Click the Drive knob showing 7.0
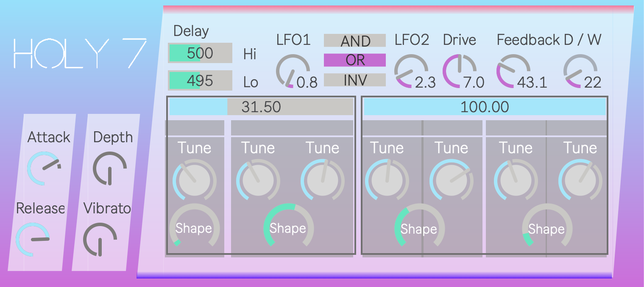Viewport: 644px width, 287px height. click(460, 71)
